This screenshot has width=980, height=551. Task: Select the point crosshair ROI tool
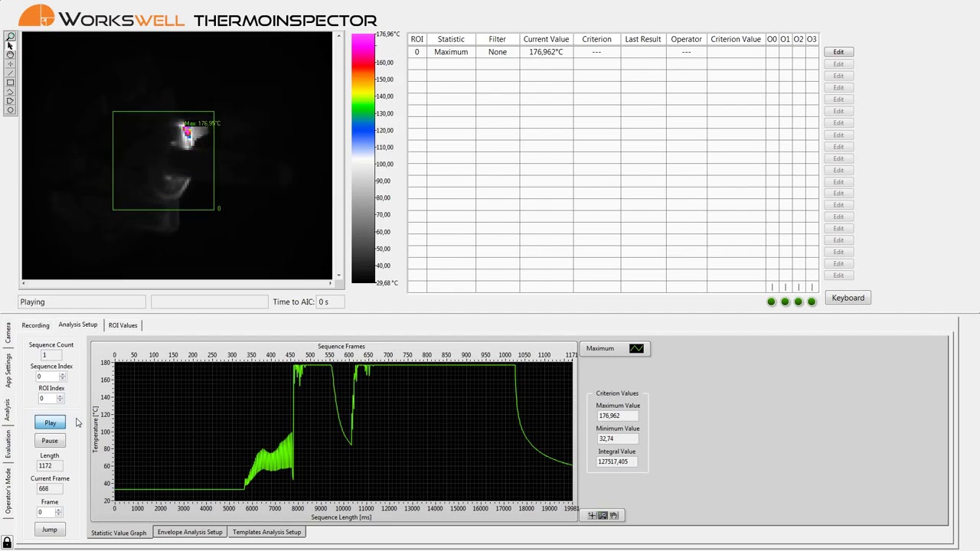10,64
